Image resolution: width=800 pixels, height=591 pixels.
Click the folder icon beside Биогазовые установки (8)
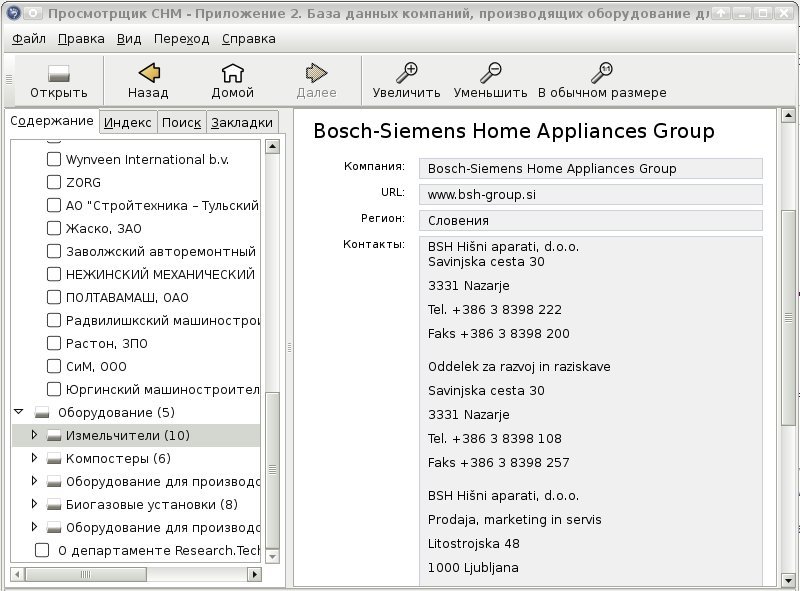coord(54,504)
